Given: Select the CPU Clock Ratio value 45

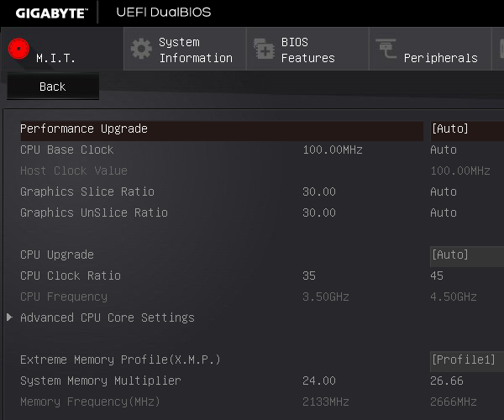Looking at the screenshot, I should (x=437, y=276).
